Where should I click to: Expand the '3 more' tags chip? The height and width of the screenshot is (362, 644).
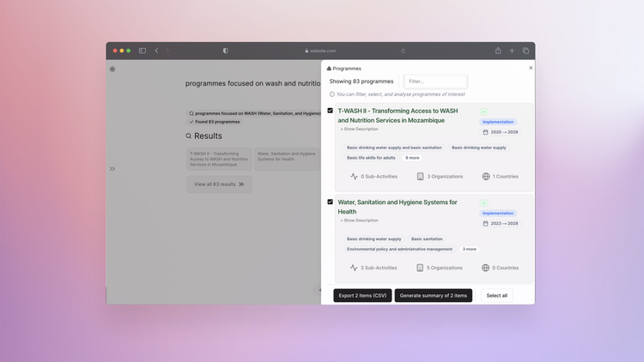point(470,249)
